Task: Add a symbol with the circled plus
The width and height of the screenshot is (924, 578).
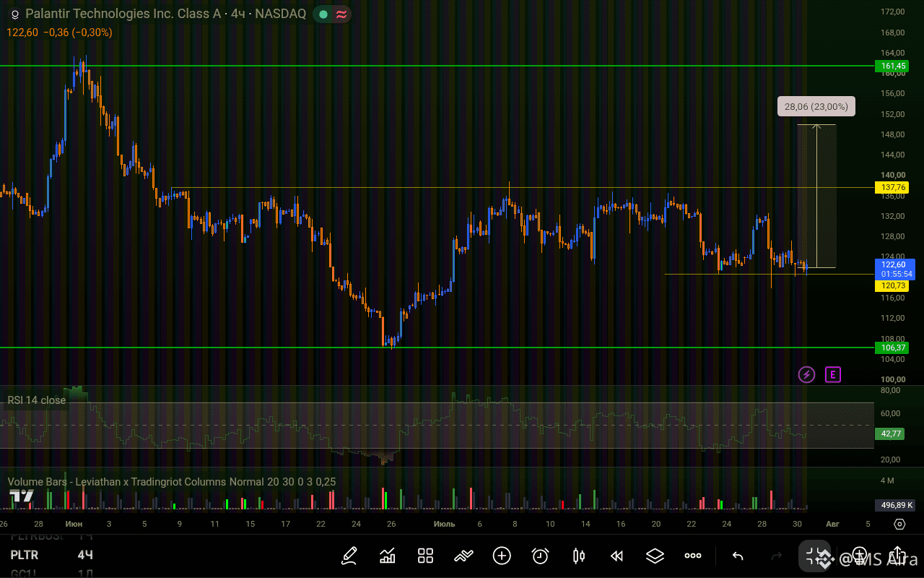Action: tap(502, 556)
